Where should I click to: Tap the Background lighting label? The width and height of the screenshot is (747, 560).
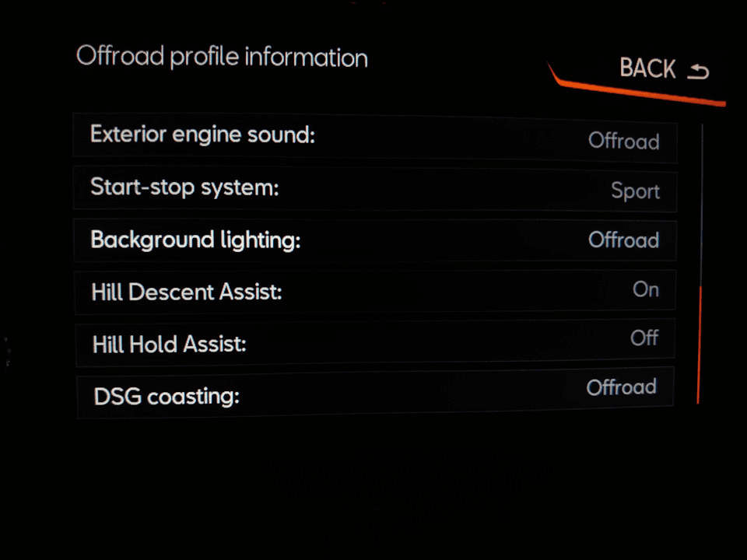[195, 240]
